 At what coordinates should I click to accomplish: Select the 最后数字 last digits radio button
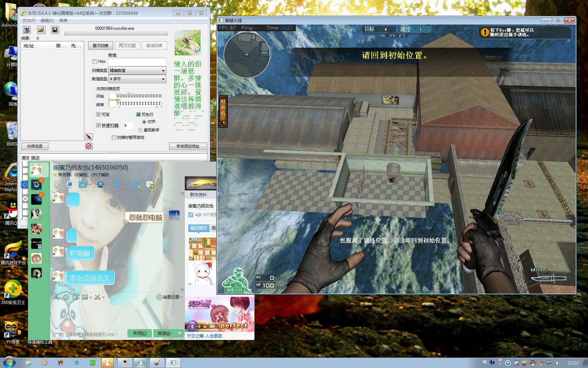pyautogui.click(x=140, y=130)
